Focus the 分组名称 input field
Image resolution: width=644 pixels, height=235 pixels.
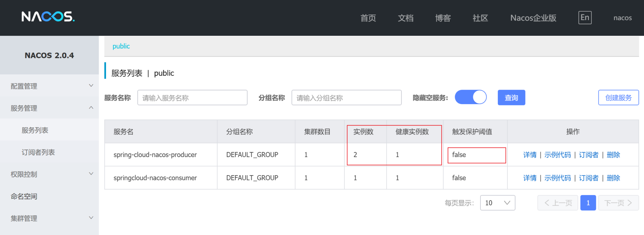point(347,98)
